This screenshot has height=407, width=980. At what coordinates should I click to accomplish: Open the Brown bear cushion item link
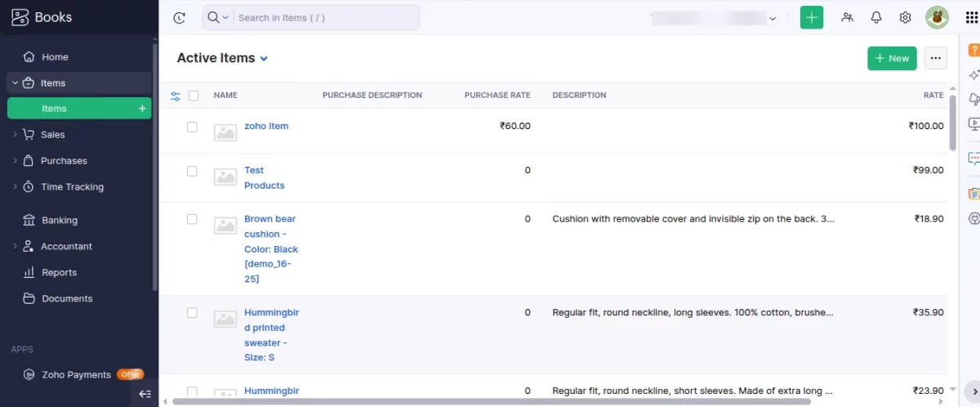pos(271,248)
